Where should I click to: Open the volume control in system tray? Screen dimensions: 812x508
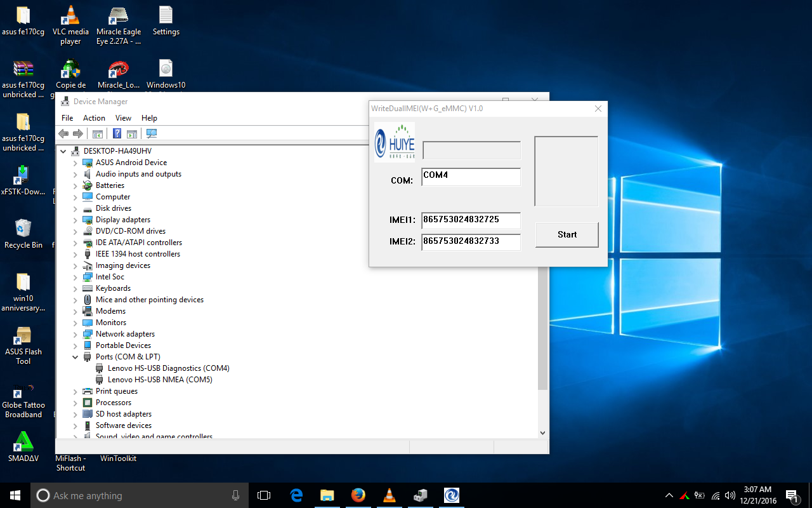[x=730, y=495]
